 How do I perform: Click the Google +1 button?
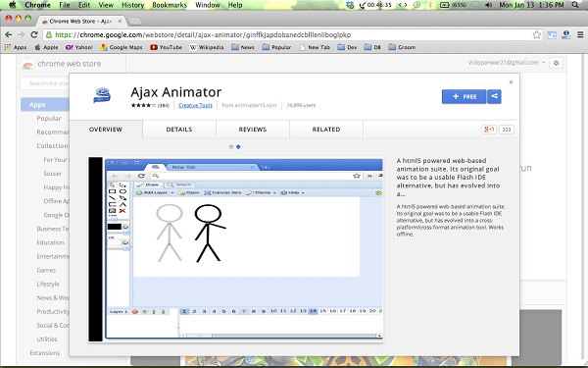[x=489, y=130]
